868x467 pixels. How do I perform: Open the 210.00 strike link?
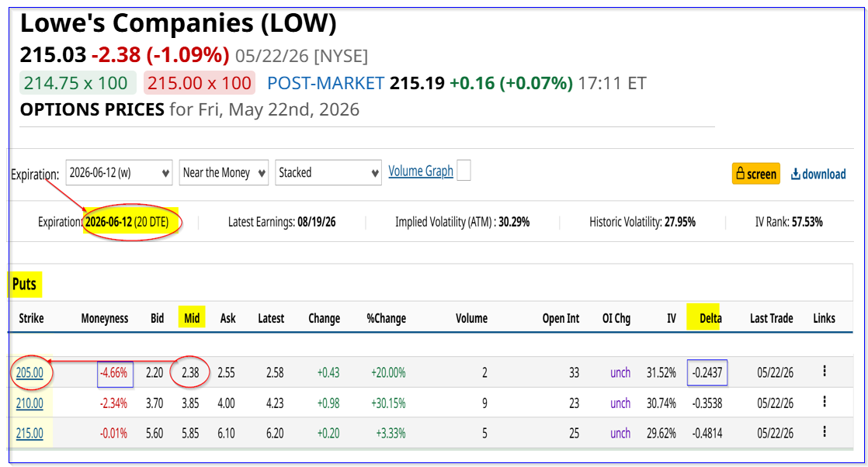point(30,403)
